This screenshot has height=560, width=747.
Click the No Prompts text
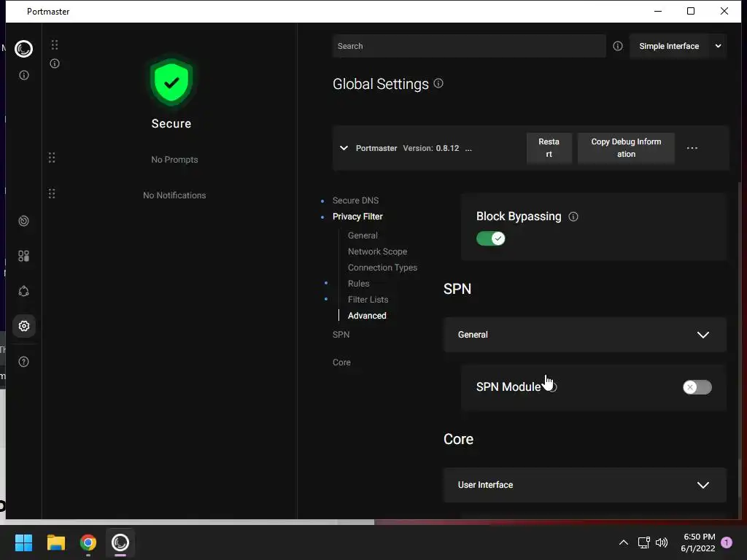click(174, 160)
